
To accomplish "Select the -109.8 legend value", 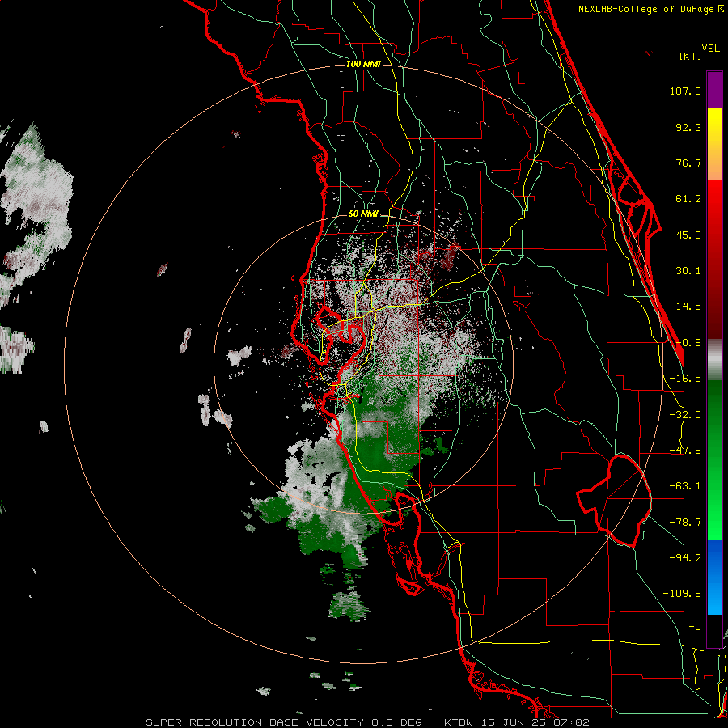I will pyautogui.click(x=682, y=594).
